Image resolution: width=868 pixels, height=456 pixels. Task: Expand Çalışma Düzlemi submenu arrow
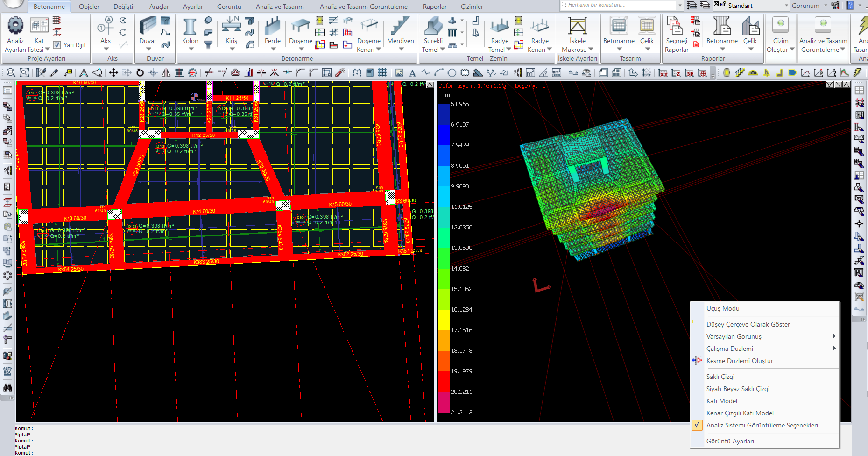(834, 349)
